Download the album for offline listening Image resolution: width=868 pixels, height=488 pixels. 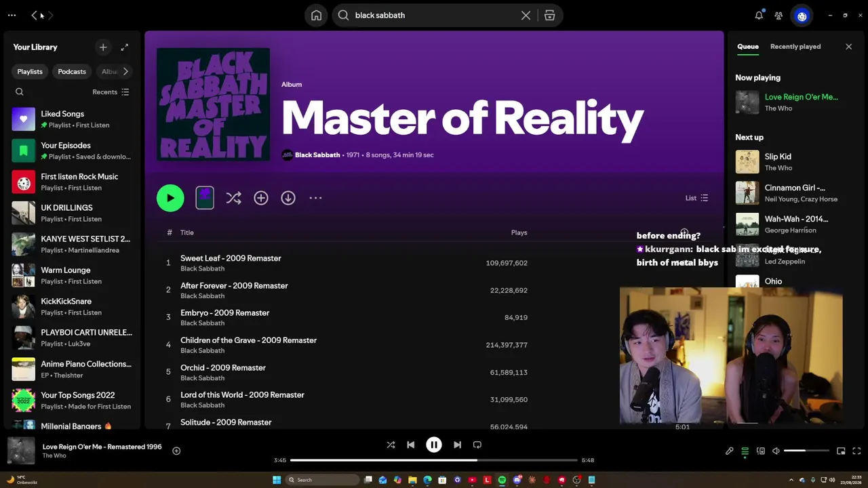[288, 198]
